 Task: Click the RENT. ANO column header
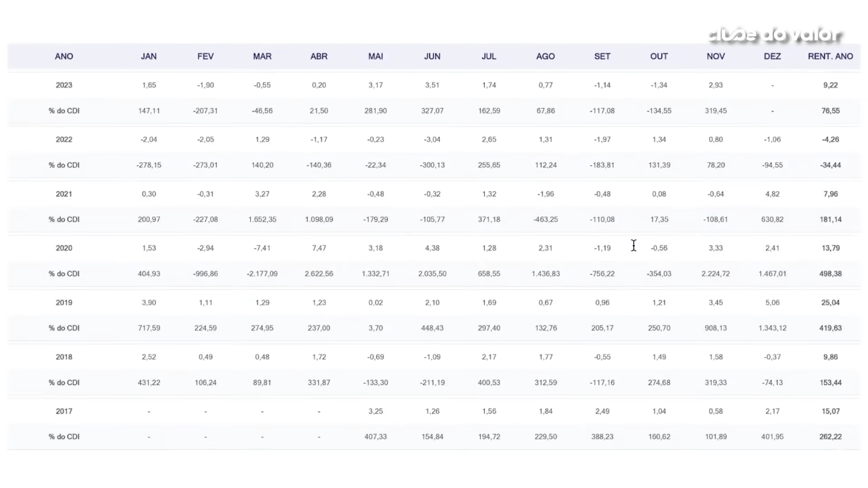[830, 57]
